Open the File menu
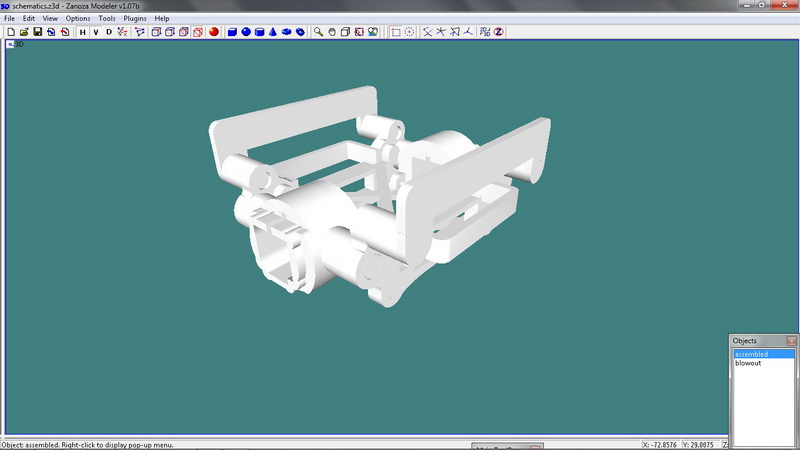 pos(9,19)
